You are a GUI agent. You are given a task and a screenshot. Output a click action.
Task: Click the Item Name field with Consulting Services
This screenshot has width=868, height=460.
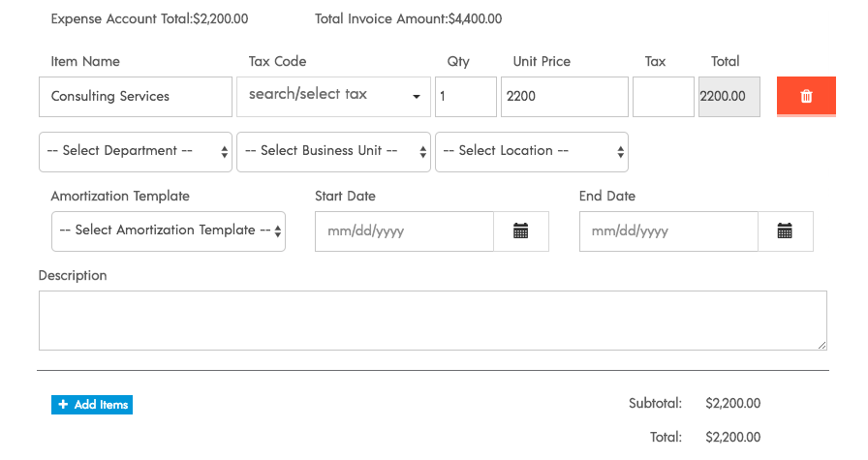click(136, 97)
